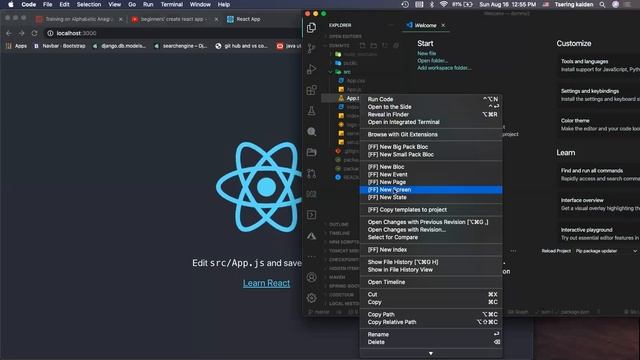
Task: Go back in the Chrome browser
Action: pyautogui.click(x=9, y=33)
